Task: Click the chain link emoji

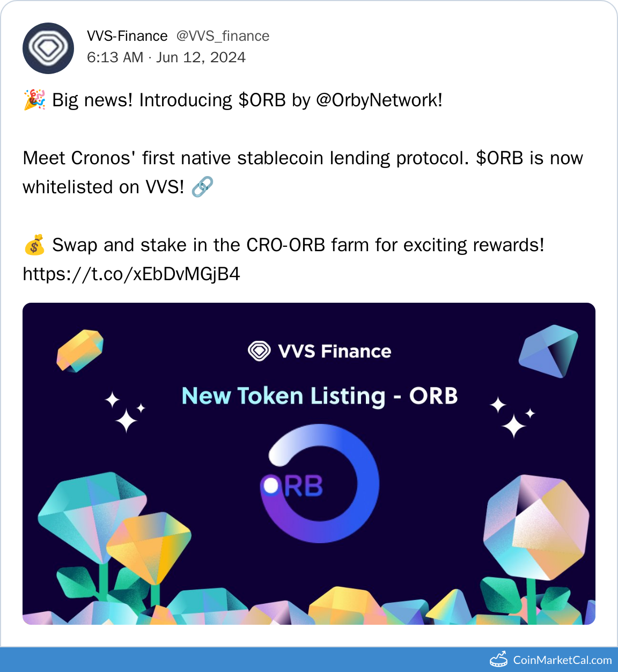Action: coord(202,187)
